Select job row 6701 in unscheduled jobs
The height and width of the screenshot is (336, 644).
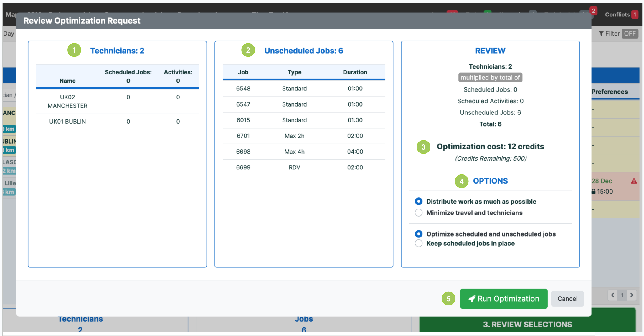click(303, 136)
